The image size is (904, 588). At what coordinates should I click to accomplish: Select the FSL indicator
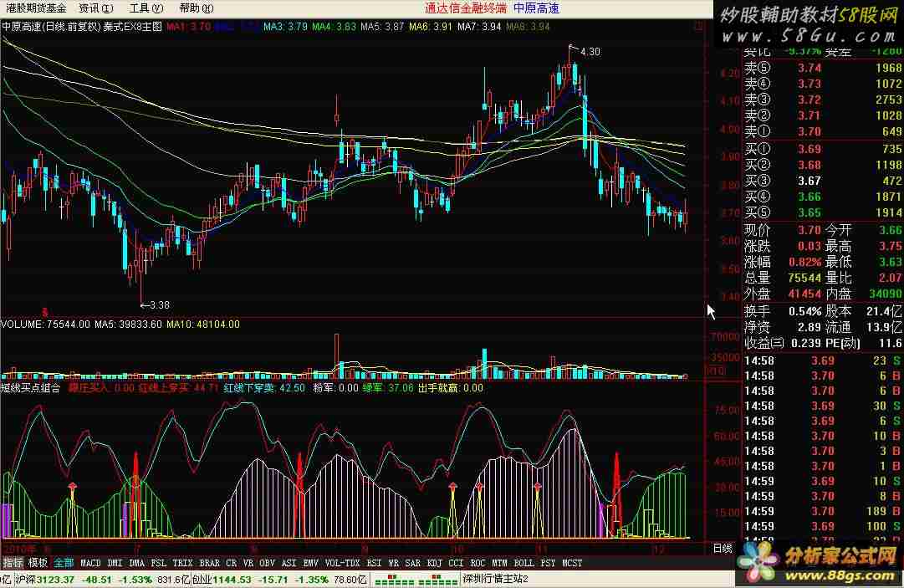(159, 563)
